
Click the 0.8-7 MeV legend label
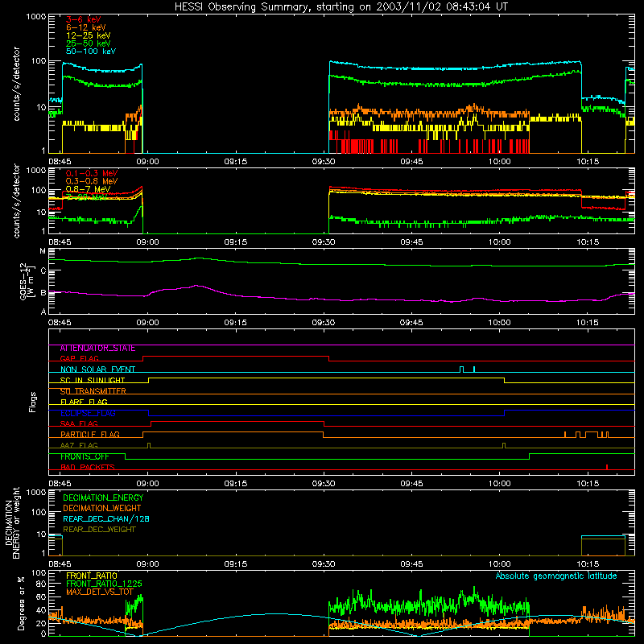[x=88, y=189]
